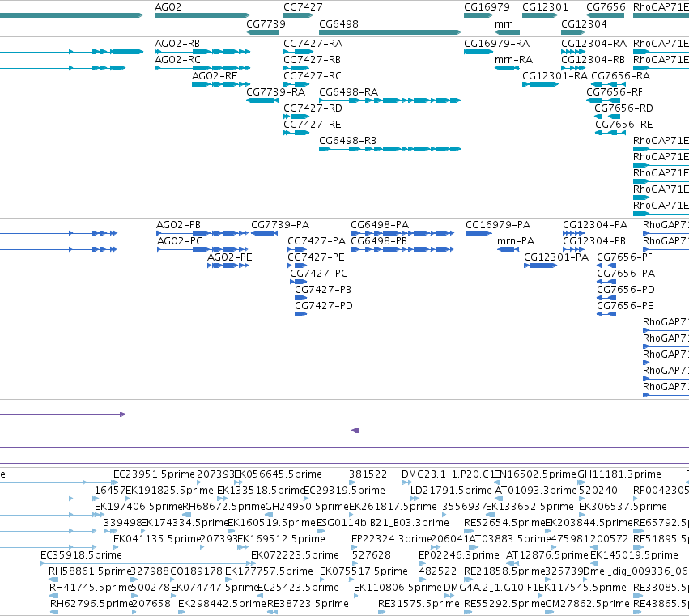Image resolution: width=689 pixels, height=616 pixels.
Task: Click the mrn-PA protein label
Action: [516, 241]
